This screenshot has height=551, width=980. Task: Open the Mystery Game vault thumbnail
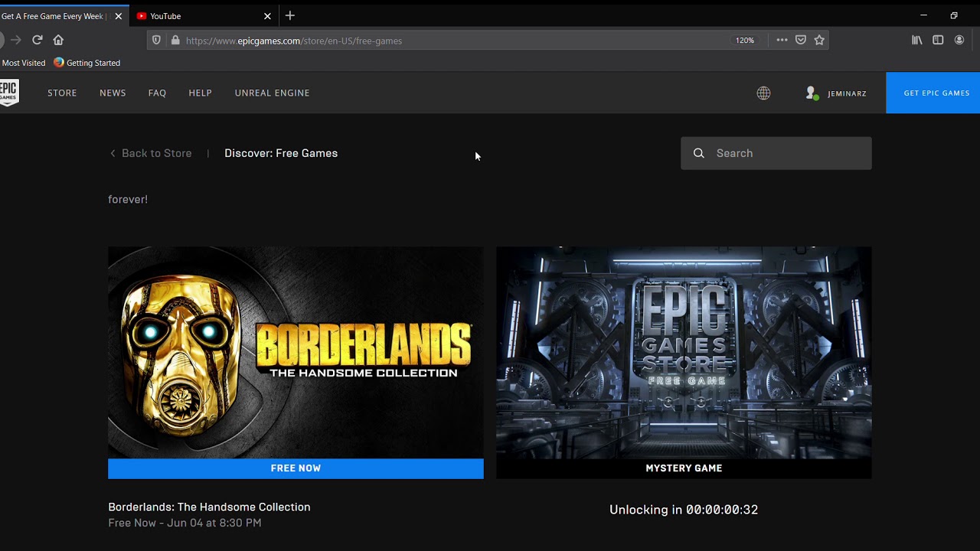click(x=684, y=353)
